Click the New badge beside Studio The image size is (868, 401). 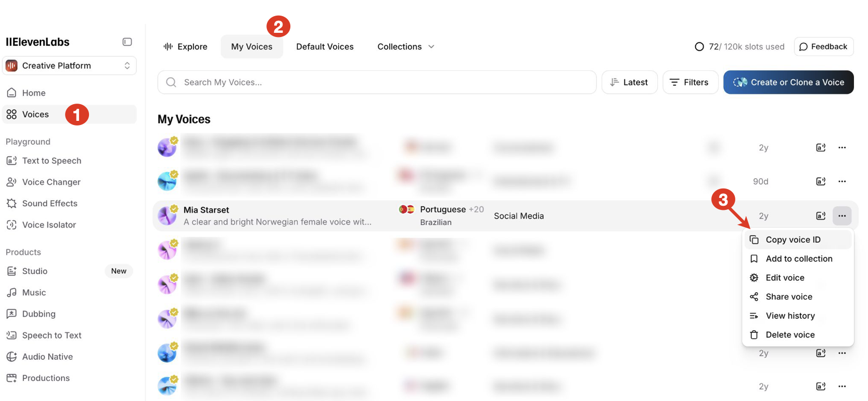click(119, 271)
